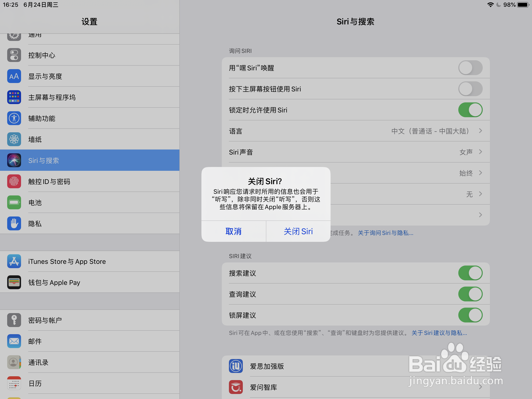Disable 锁定时允许使用 Siri switch
532x399 pixels.
[x=470, y=110]
